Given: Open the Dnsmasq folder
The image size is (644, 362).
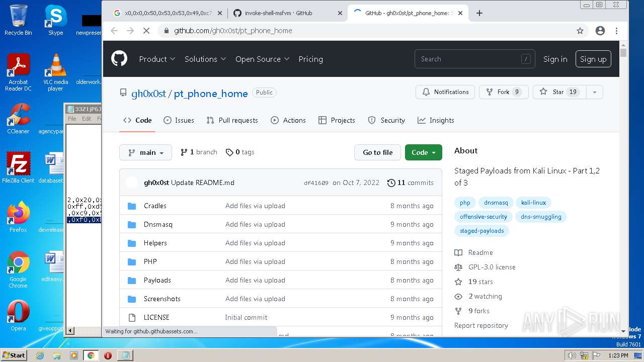Looking at the screenshot, I should point(158,224).
